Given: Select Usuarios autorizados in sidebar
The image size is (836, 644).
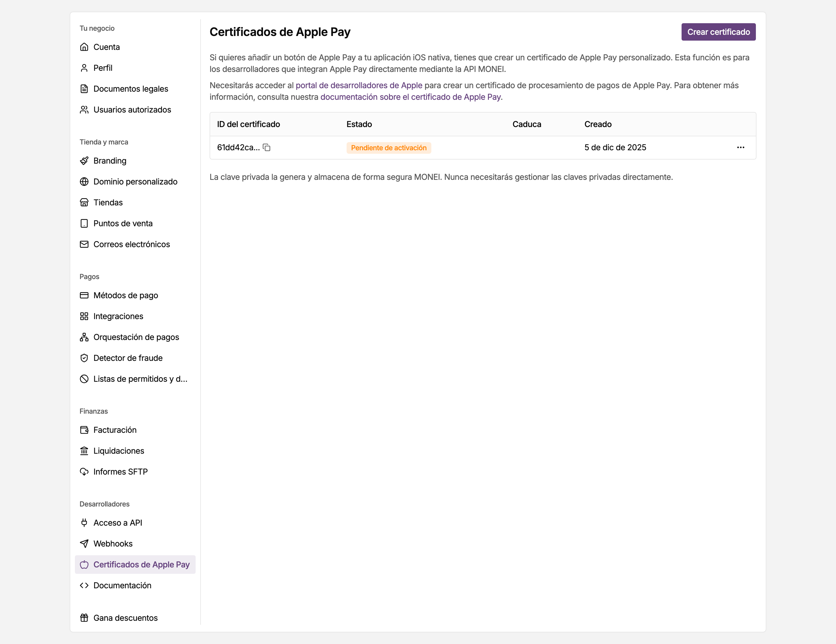Looking at the screenshot, I should [x=135, y=110].
